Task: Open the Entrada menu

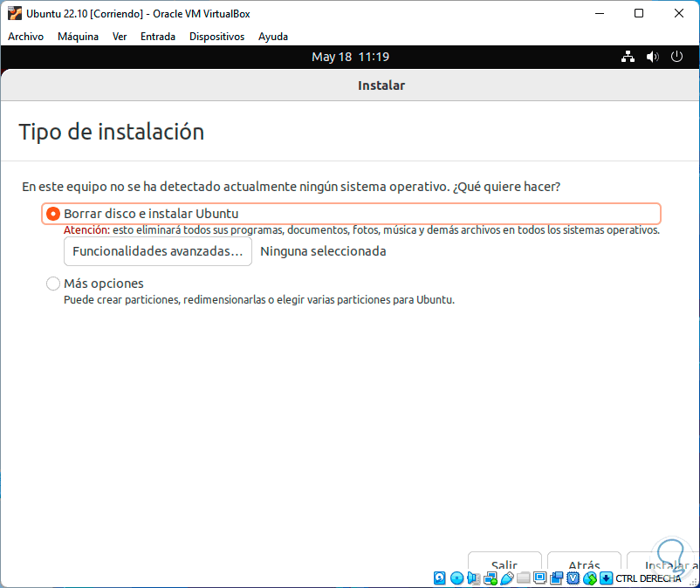Action: 158,37
